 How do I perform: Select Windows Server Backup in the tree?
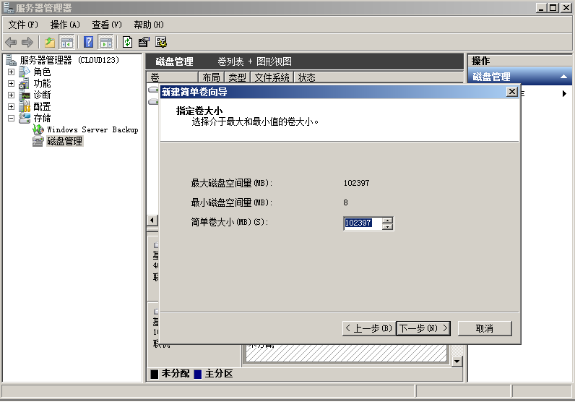coord(92,129)
